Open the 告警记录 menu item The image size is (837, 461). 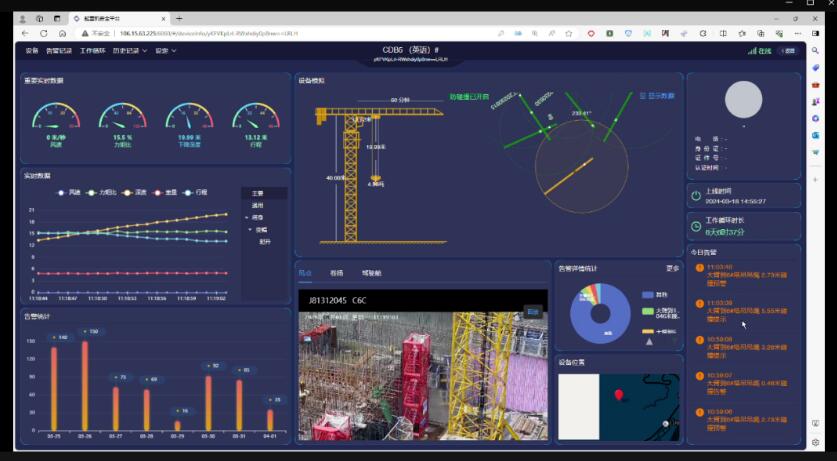pos(59,50)
